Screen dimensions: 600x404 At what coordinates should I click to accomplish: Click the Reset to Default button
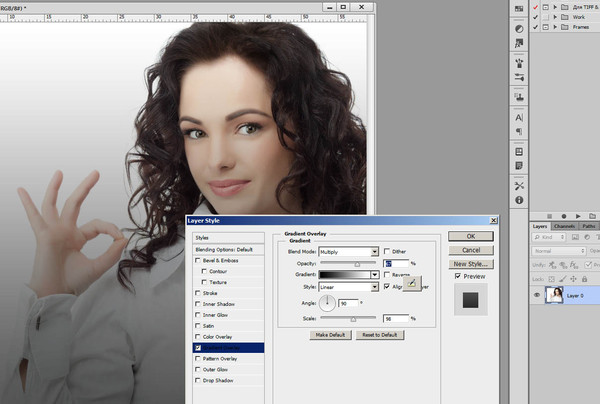coord(380,335)
